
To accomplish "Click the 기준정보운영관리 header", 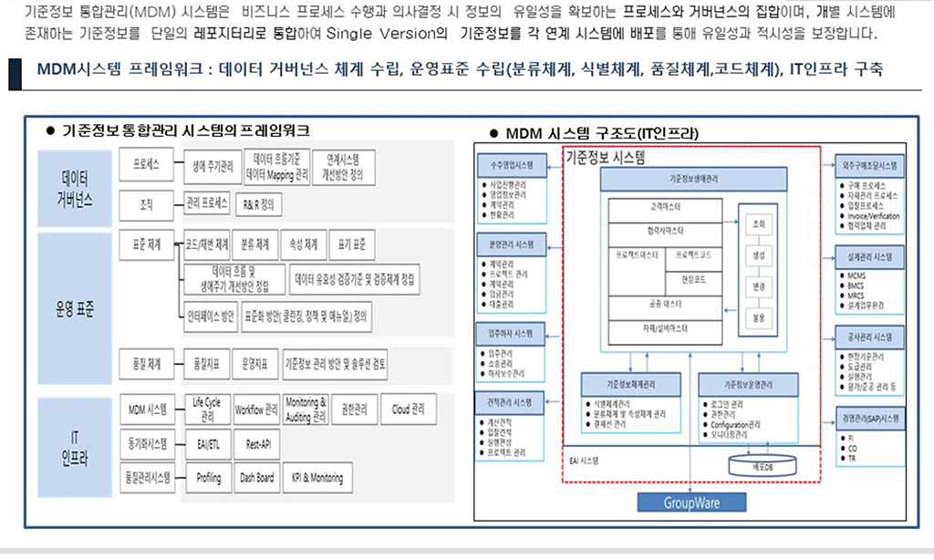I will click(x=748, y=385).
